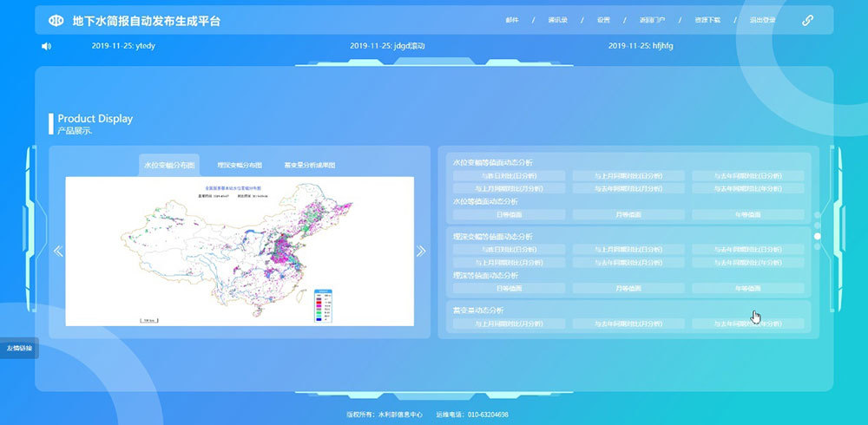Select the fourth carousel dot indicator
868x425 pixels.
coord(817,246)
